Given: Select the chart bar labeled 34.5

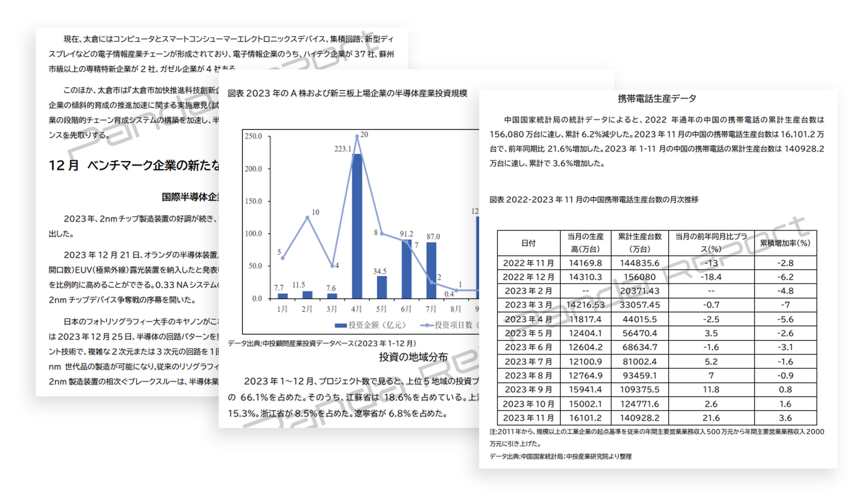Looking at the screenshot, I should pyautogui.click(x=382, y=287).
